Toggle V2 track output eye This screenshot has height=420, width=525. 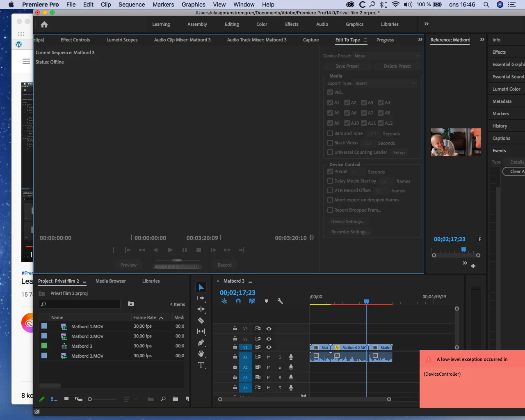tap(269, 339)
